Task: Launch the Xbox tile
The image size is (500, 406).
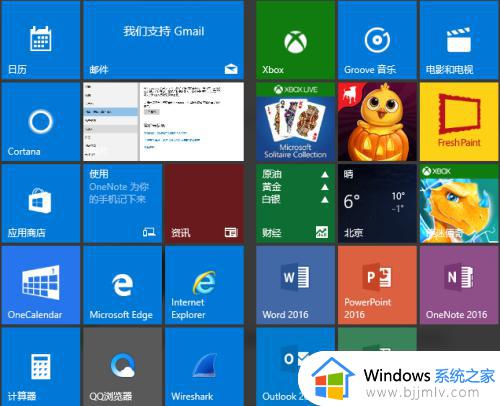Action: coord(295,40)
